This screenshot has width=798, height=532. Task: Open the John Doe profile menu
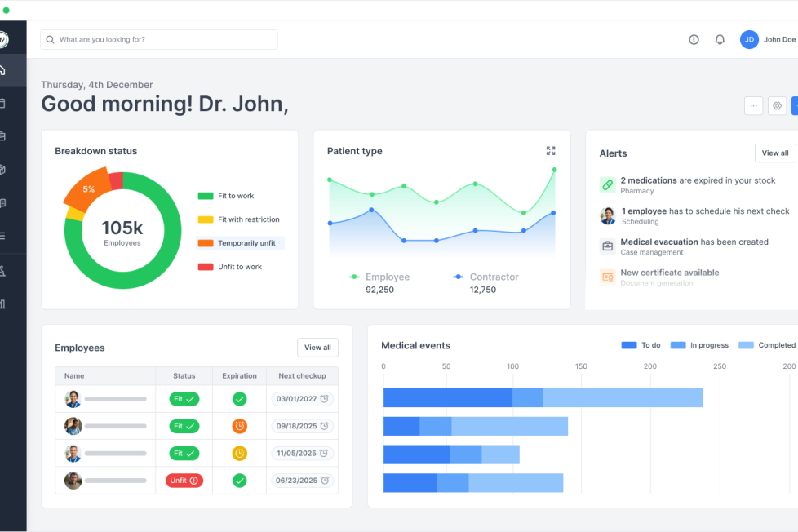(769, 39)
